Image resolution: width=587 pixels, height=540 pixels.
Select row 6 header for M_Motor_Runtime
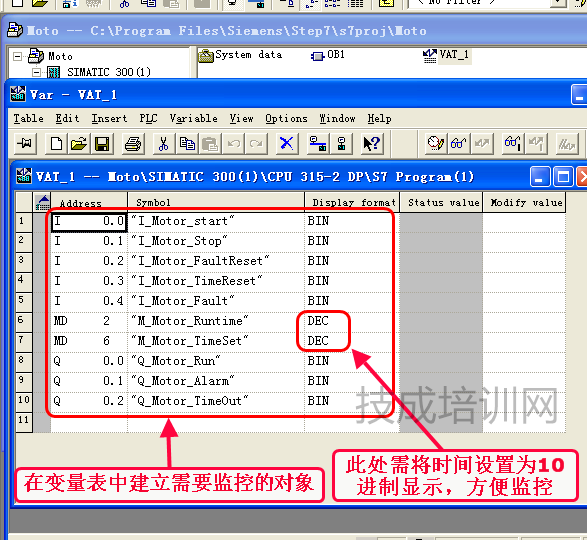pos(24,321)
